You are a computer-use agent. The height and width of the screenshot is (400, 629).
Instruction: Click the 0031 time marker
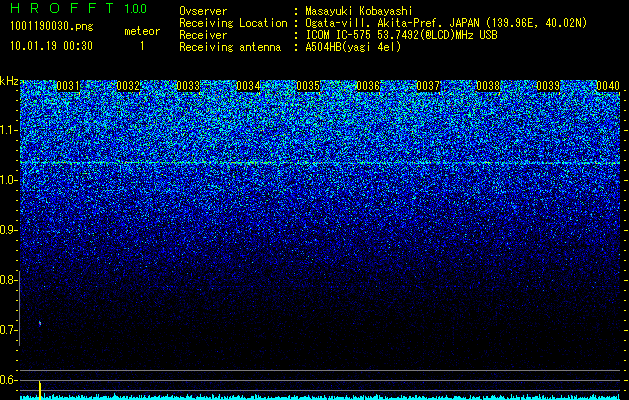(x=68, y=86)
